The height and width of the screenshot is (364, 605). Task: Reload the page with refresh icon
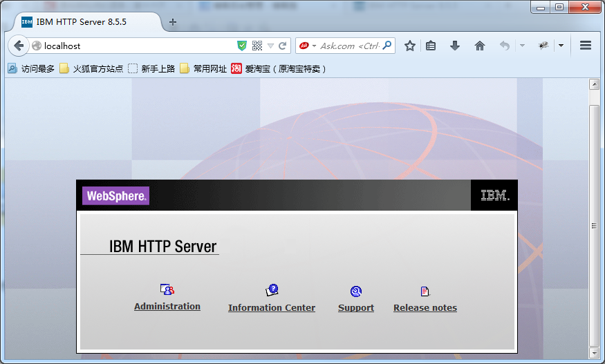282,46
